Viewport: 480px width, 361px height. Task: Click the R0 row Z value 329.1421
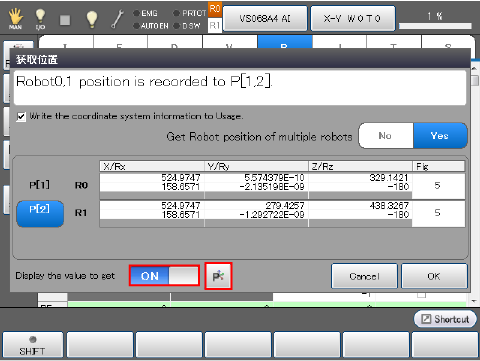(389, 178)
